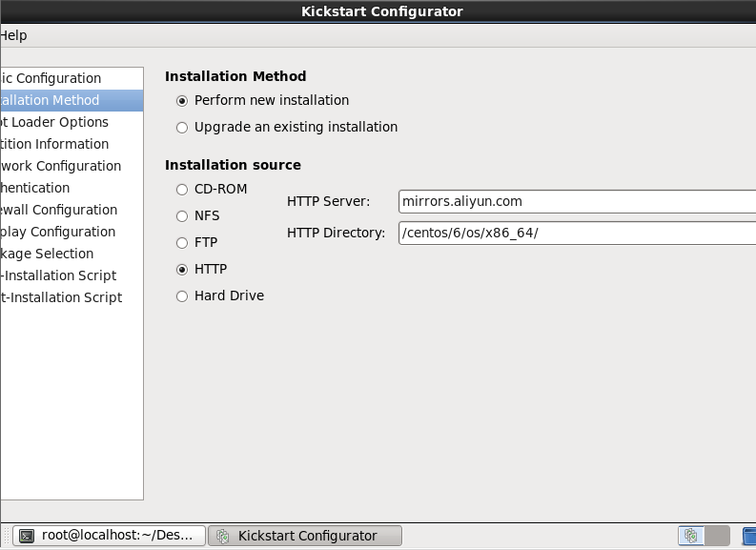Open Firewall Configuration in the sidebar
This screenshot has width=756, height=550.
pos(58,210)
